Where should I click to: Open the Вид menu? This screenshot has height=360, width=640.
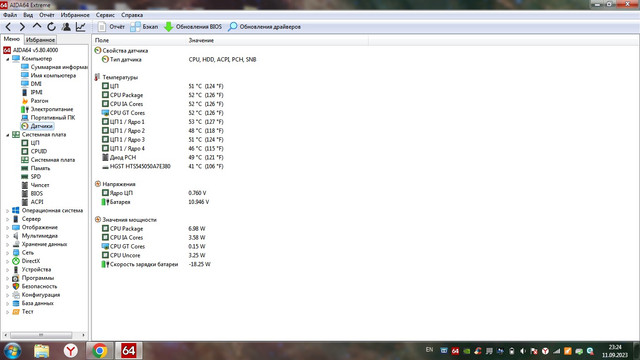coord(28,15)
